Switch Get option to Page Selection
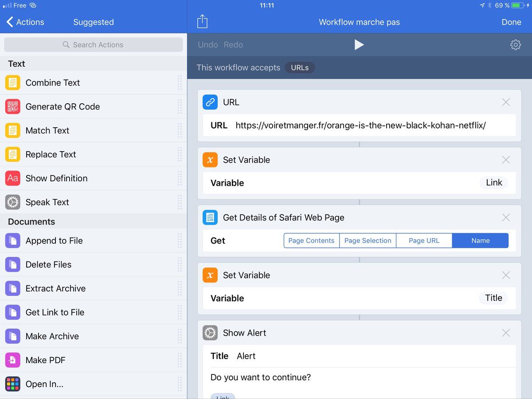 [368, 241]
